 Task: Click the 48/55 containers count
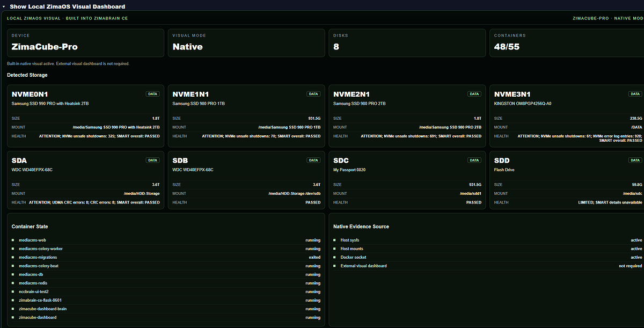(x=507, y=47)
